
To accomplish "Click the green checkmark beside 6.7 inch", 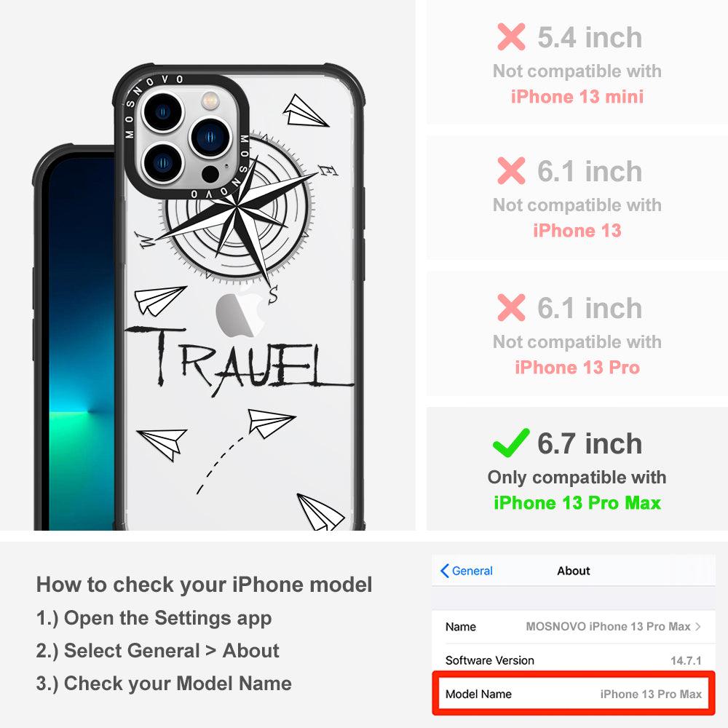I will pos(511,443).
